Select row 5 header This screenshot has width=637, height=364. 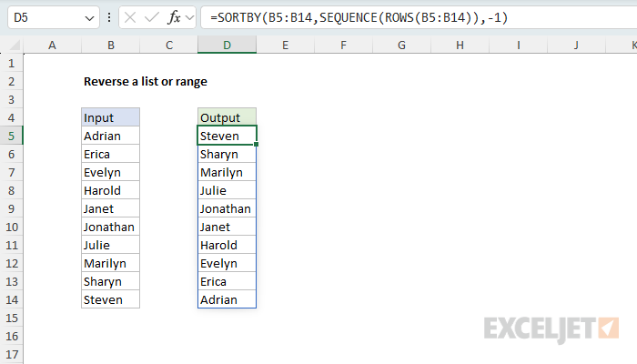pyautogui.click(x=11, y=136)
